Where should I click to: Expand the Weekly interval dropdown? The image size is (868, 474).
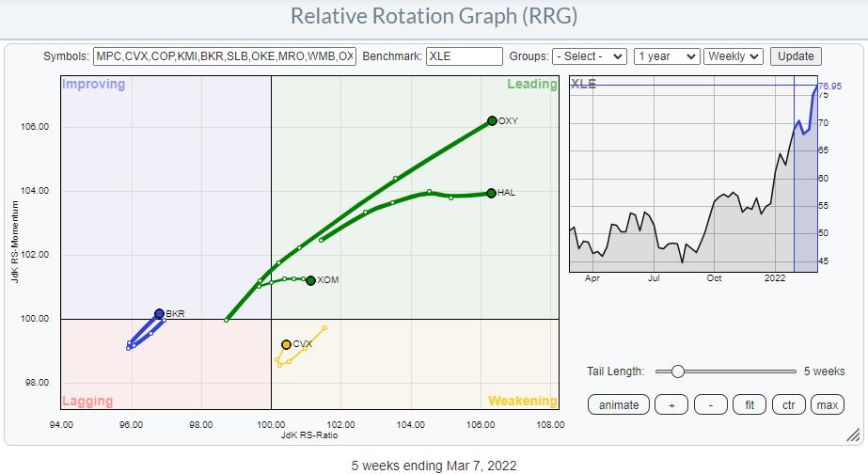pos(734,56)
